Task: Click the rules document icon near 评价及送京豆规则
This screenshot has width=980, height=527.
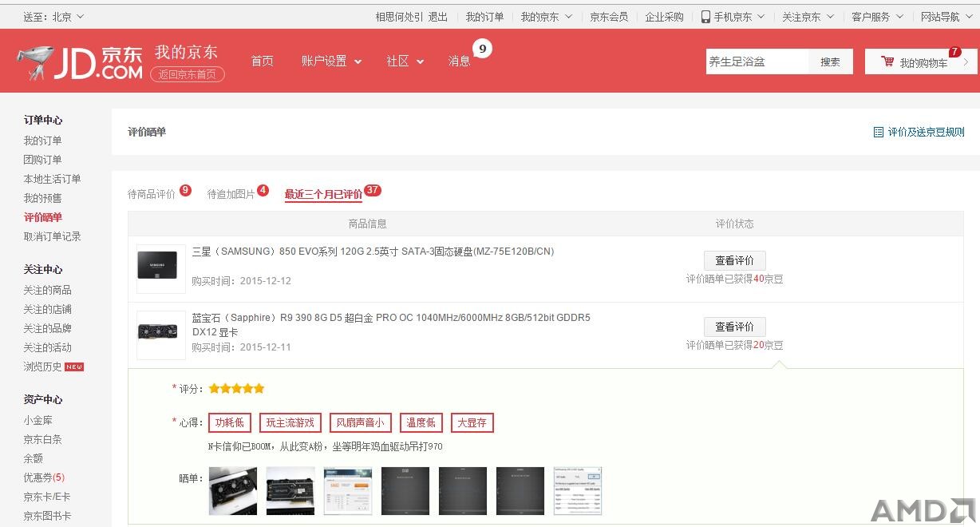Action: [878, 132]
